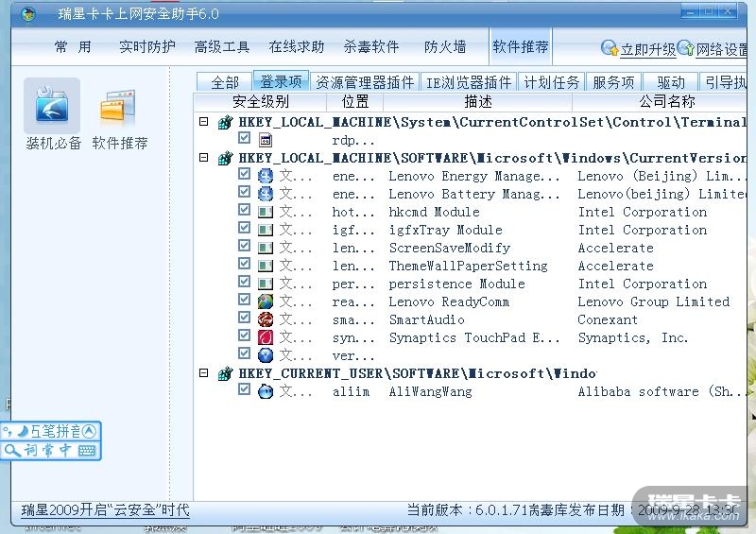Click the Lenovo Energy Manage icon
The width and height of the screenshot is (756, 534).
(266, 176)
